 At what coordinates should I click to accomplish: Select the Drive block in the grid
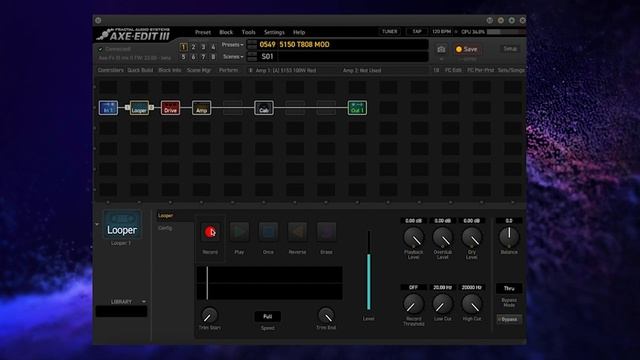pos(170,108)
